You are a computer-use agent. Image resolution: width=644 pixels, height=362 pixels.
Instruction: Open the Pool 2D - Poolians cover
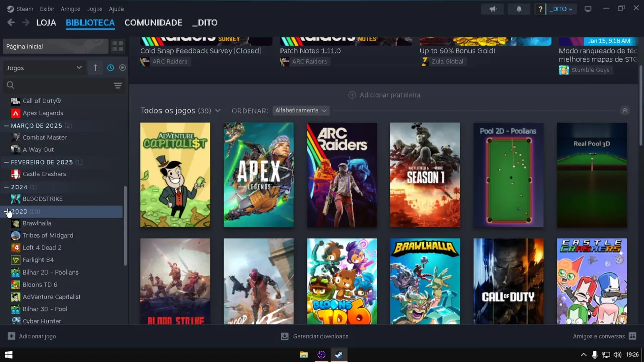click(509, 175)
